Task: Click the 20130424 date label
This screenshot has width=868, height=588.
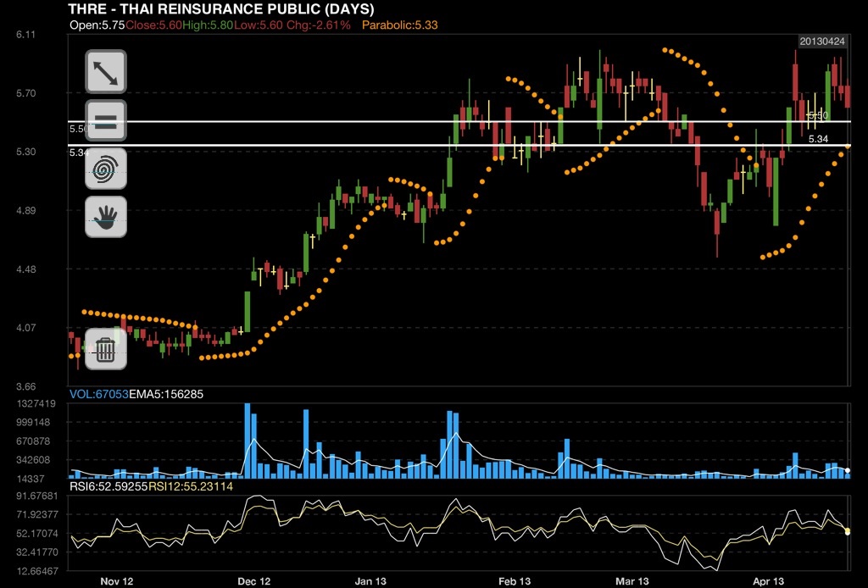Action: coord(822,42)
